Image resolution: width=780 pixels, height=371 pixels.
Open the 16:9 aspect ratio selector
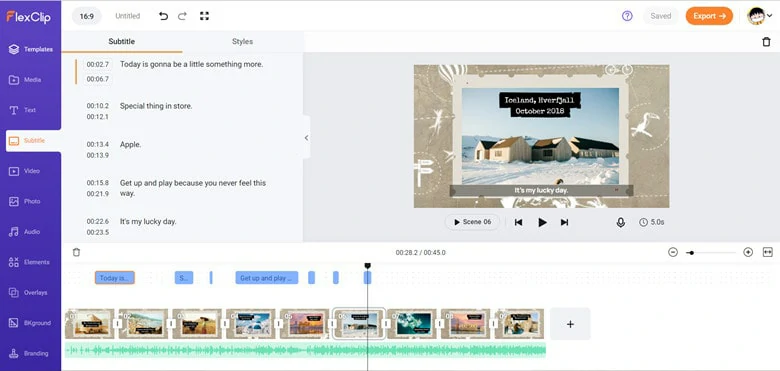[87, 16]
